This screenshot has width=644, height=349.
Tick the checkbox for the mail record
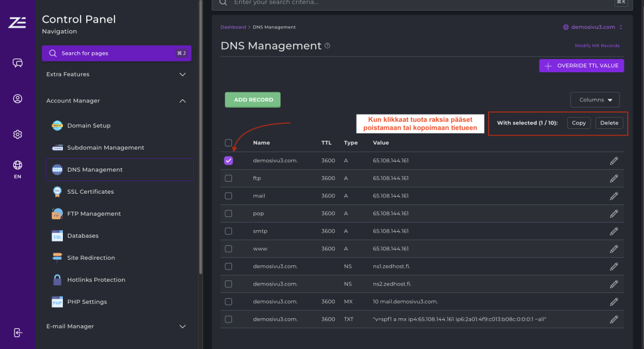tap(228, 196)
